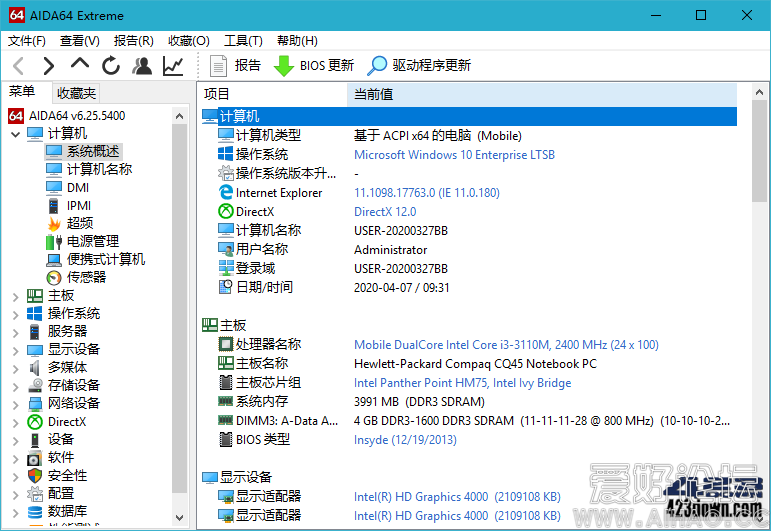This screenshot has width=771, height=531.
Task: Click the right panel scroll up arrow
Action: (x=759, y=92)
